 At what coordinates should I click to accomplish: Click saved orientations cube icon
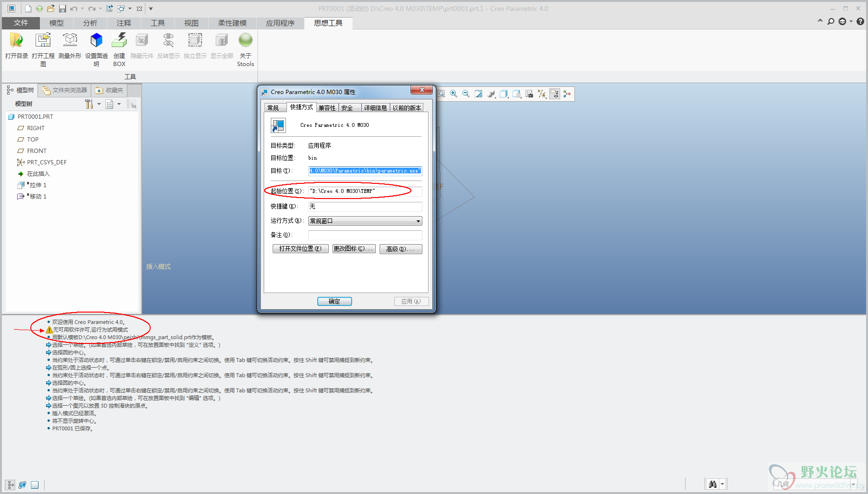click(x=504, y=94)
